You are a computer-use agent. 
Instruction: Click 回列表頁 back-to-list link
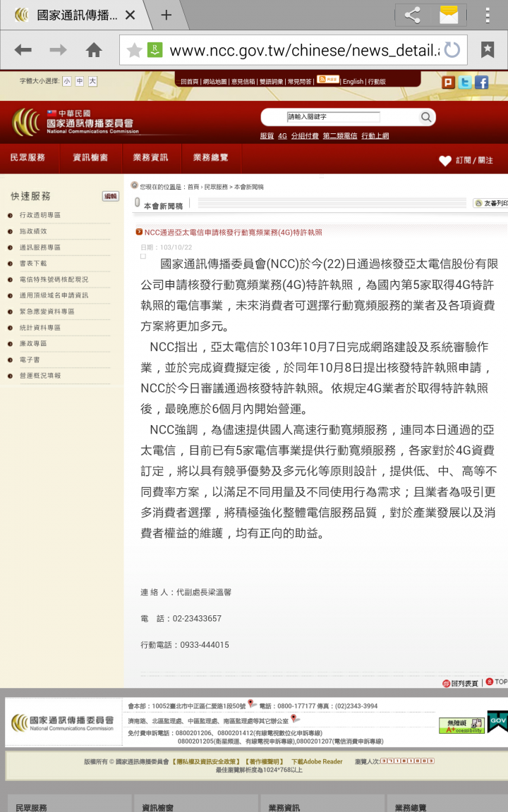[460, 684]
